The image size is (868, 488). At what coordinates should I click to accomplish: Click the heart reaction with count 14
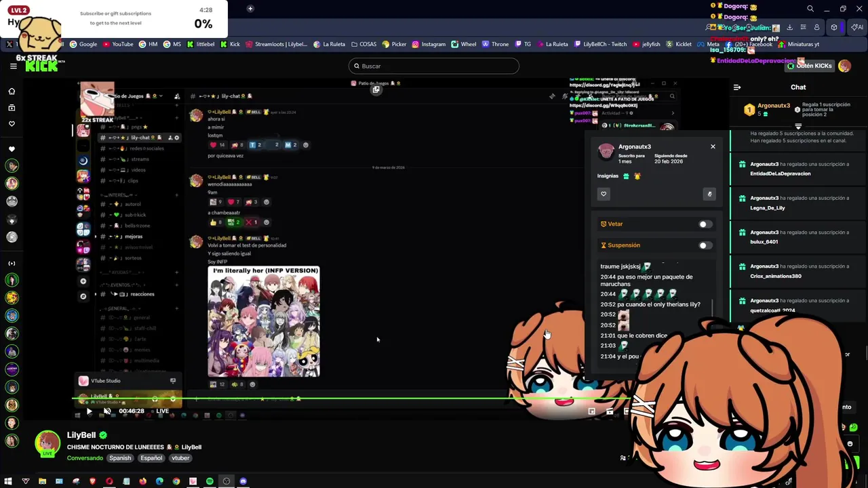217,145
